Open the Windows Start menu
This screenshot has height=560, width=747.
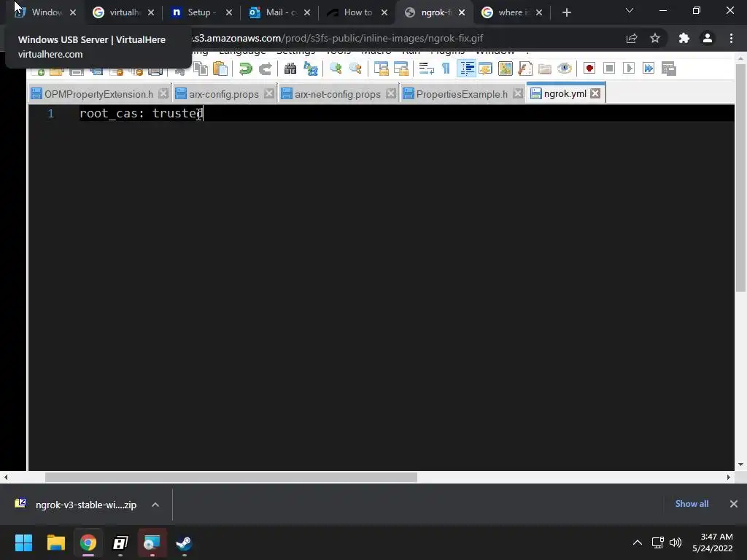(x=23, y=542)
